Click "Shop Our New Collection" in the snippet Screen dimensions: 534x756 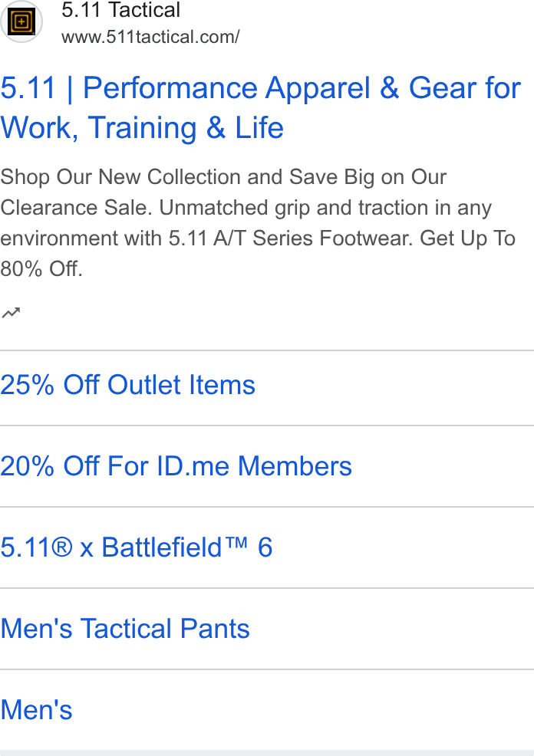click(x=122, y=177)
